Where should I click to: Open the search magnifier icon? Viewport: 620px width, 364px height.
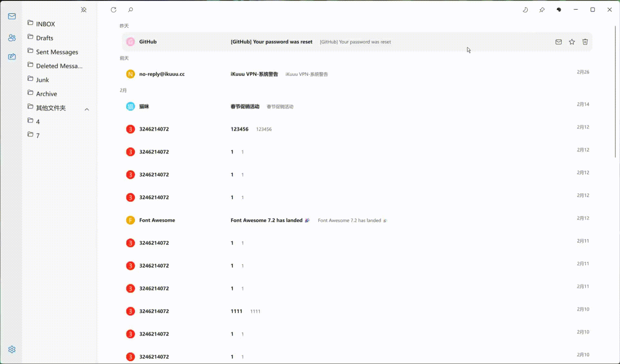pyautogui.click(x=130, y=10)
